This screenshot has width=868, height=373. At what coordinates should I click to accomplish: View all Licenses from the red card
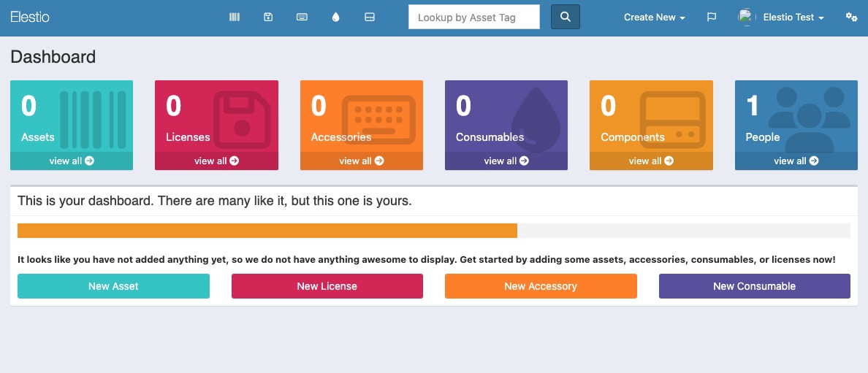tap(216, 161)
